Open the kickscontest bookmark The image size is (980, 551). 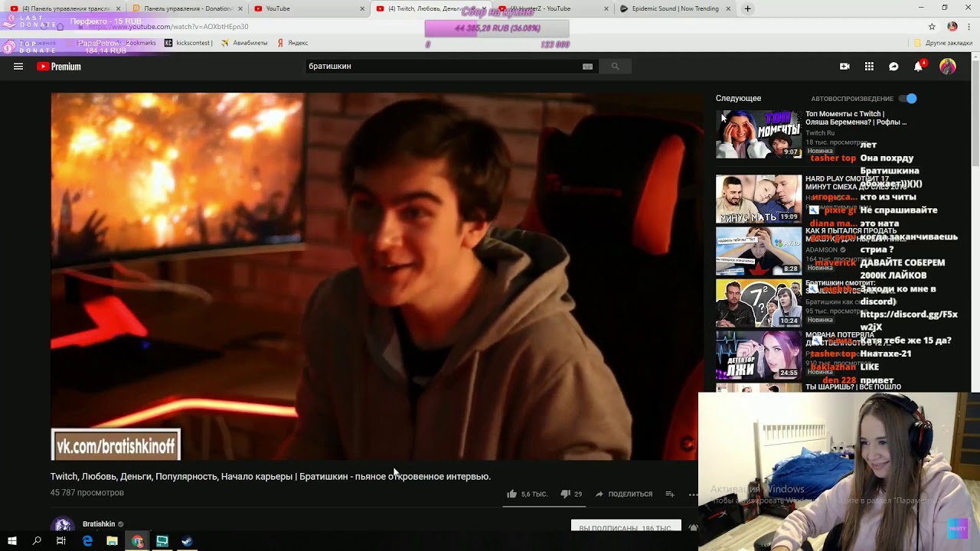pyautogui.click(x=188, y=43)
